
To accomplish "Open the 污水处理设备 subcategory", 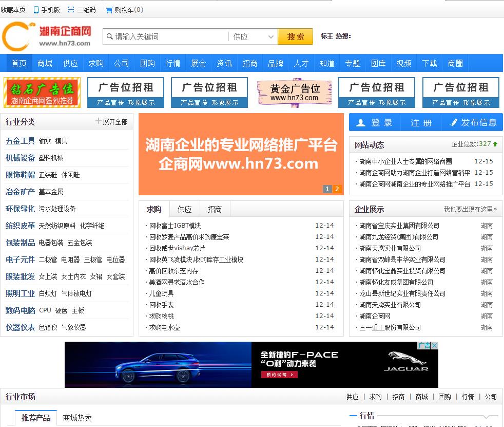I will (57, 209).
